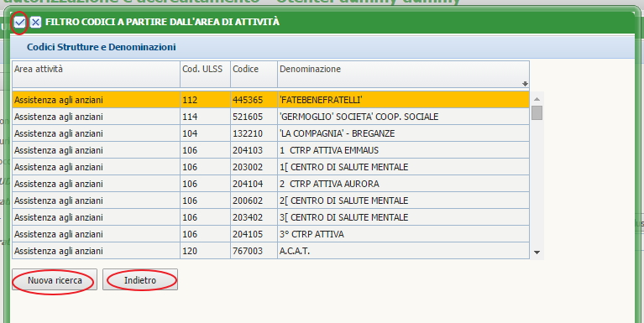Click ULSS code 112 cell
644x323 pixels.
(206, 100)
